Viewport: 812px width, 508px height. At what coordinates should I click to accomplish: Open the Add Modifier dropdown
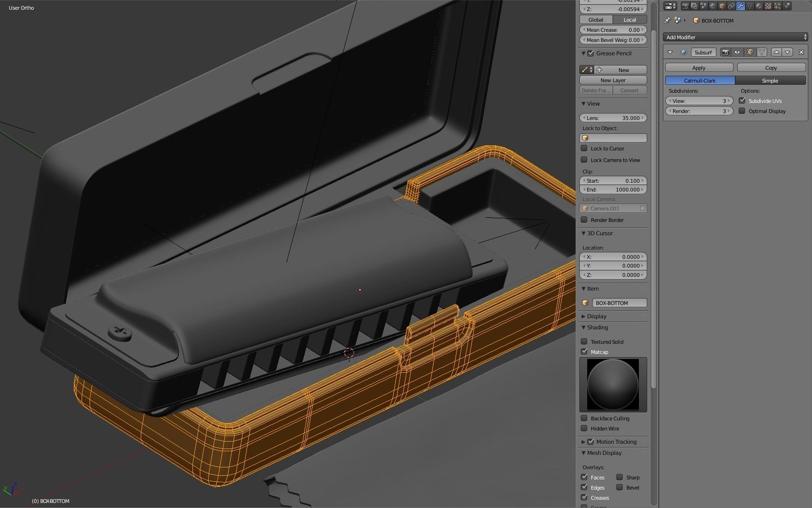click(735, 37)
